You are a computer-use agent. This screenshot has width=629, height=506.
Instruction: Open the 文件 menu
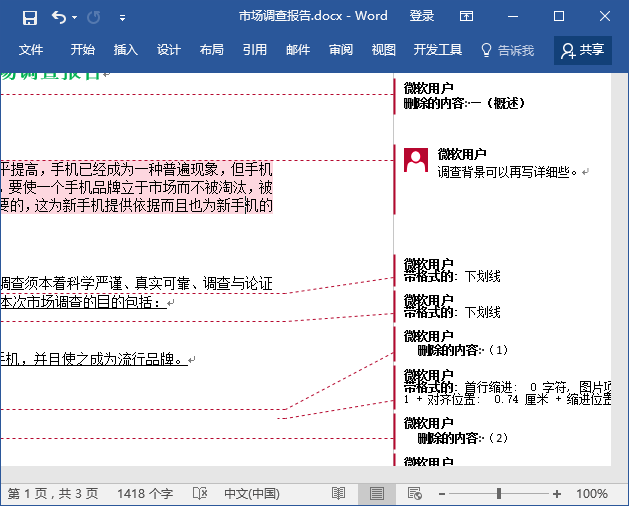pos(31,50)
